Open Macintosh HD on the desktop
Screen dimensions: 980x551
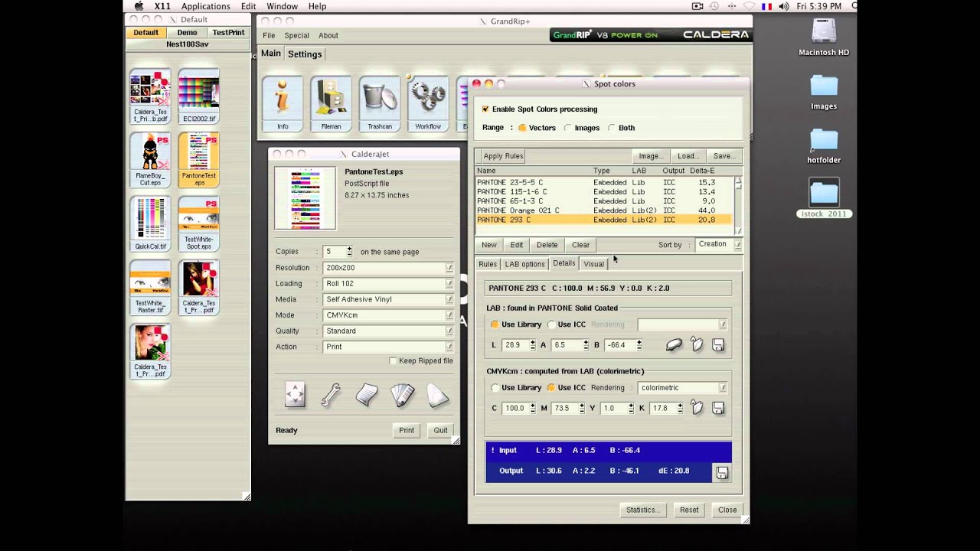pos(824,37)
